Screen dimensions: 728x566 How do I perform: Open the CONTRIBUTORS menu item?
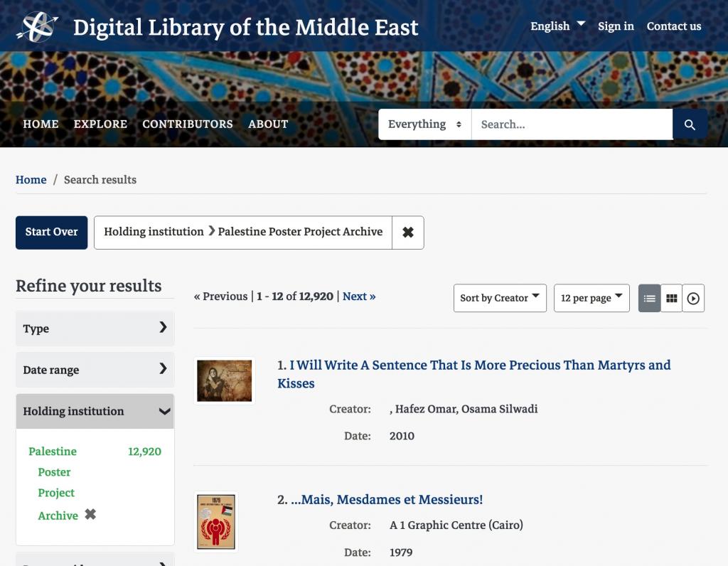[x=188, y=124]
